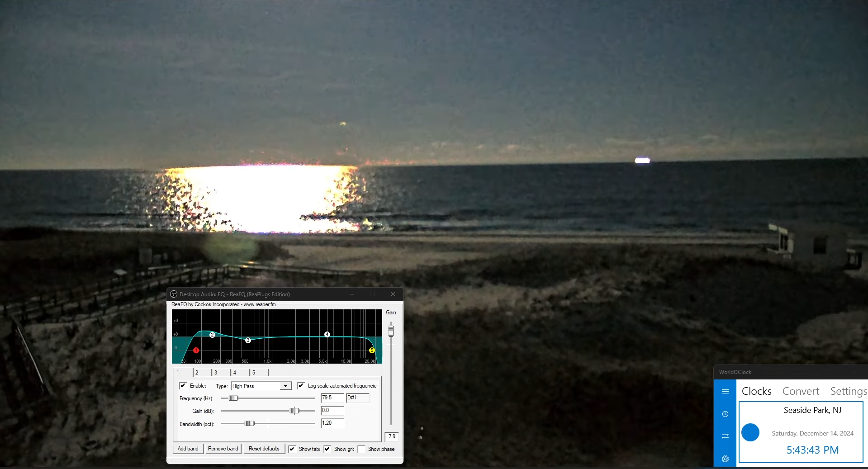868x469 pixels.
Task: Switch to band tab 3
Action: [x=221, y=372]
